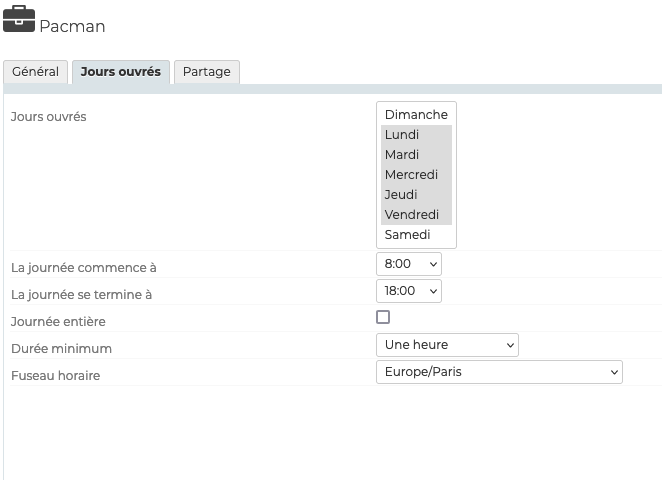
Task: Switch to the Général tab
Action: click(36, 72)
